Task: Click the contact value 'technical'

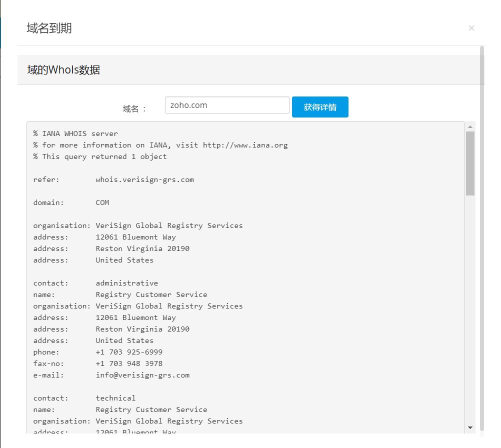Action: pos(115,398)
